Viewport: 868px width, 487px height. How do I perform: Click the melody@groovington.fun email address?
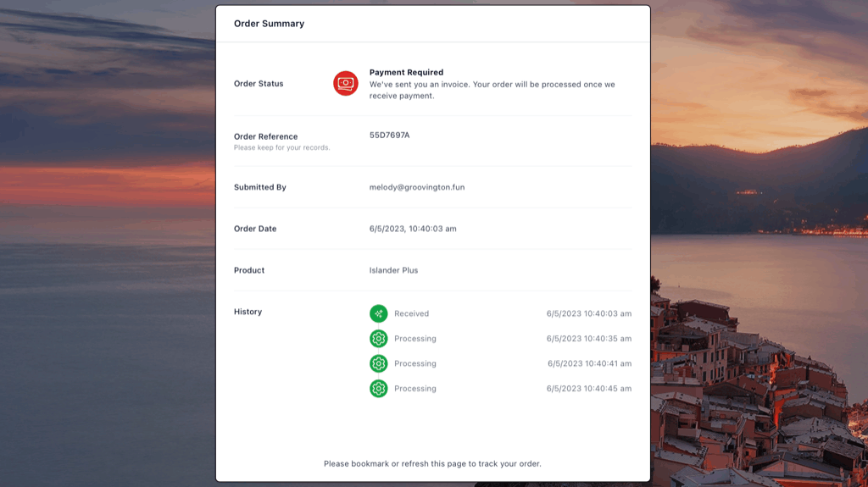pos(416,187)
